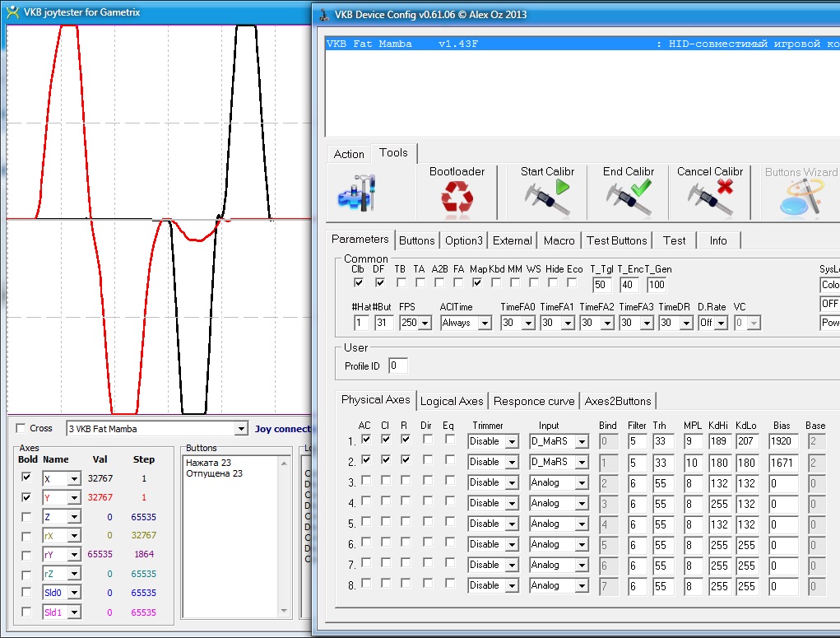Open the Test Buttons tab
Image resolution: width=840 pixels, height=638 pixels.
(x=616, y=240)
